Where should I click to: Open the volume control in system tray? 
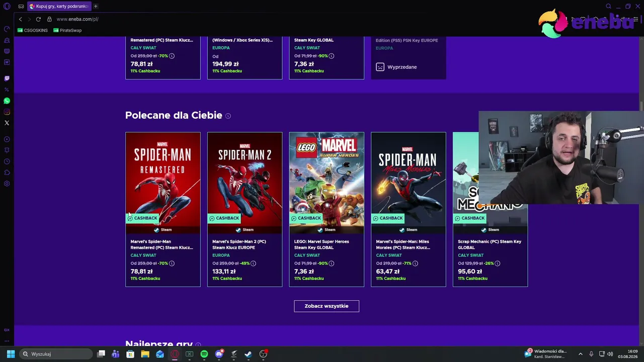(610, 354)
